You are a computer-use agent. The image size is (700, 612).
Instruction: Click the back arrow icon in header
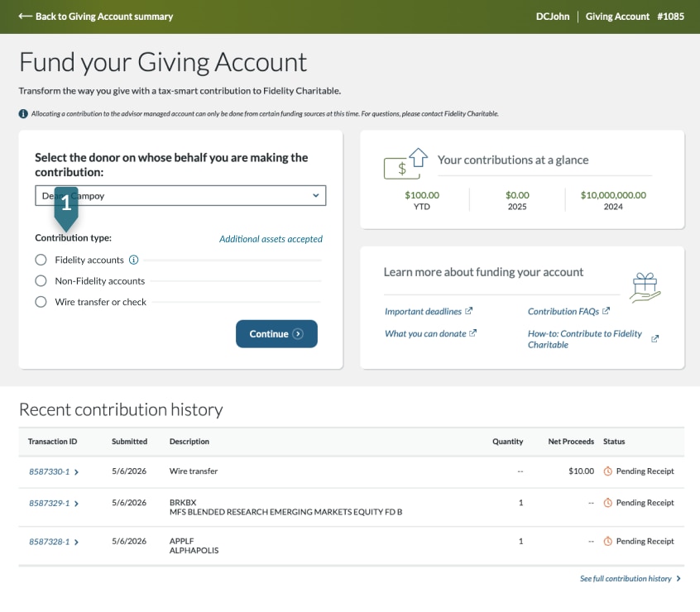(25, 17)
